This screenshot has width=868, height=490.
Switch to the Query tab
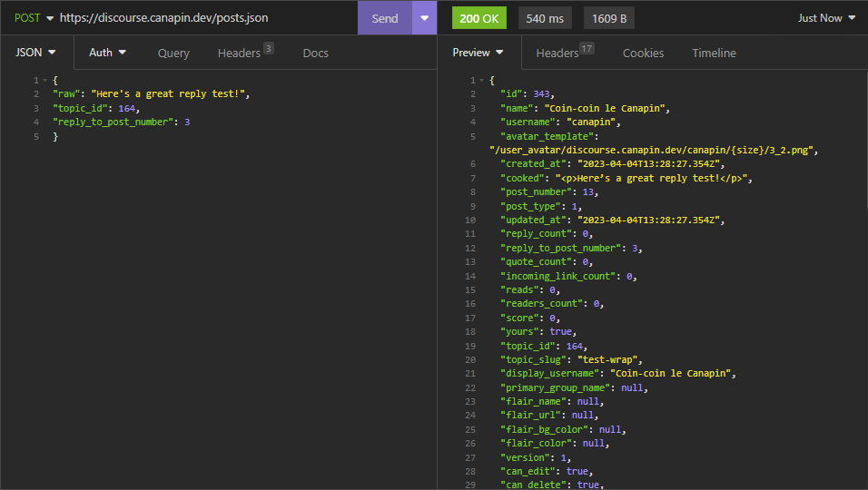(173, 54)
